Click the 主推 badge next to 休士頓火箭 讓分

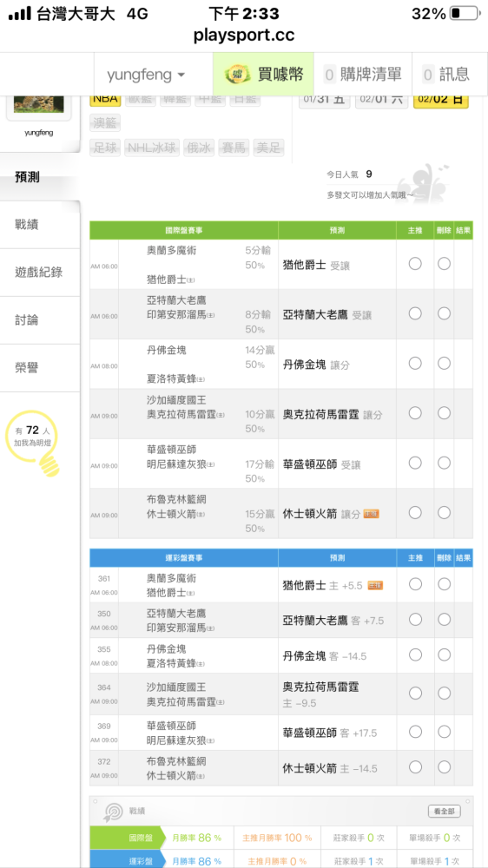pyautogui.click(x=371, y=514)
